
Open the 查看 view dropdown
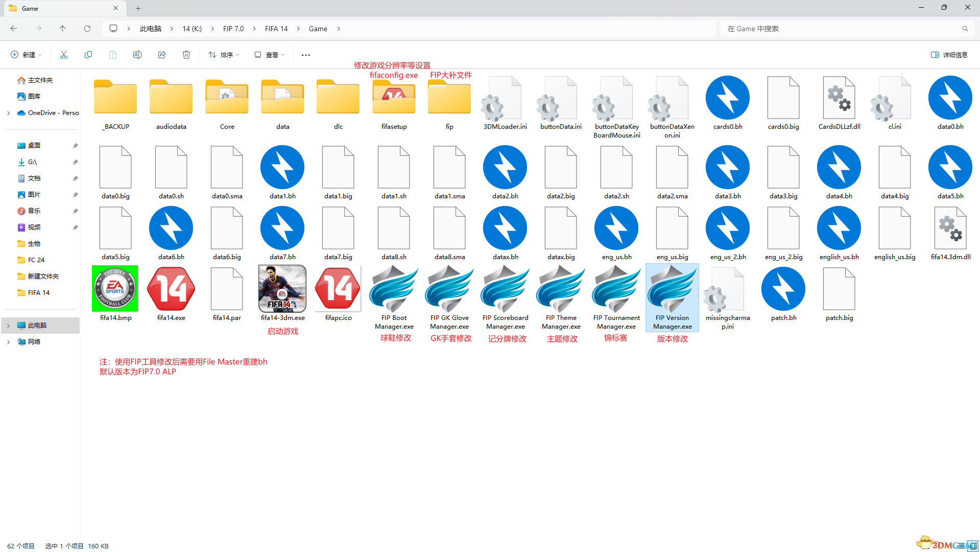click(x=269, y=55)
